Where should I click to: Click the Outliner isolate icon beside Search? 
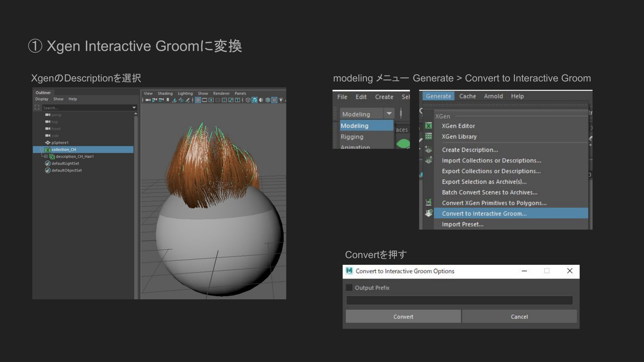pyautogui.click(x=37, y=108)
